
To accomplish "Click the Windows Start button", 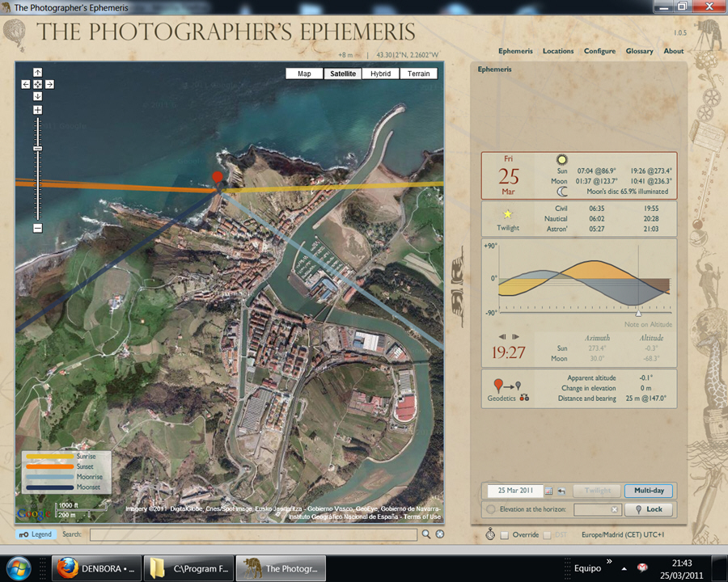I will coord(19,568).
